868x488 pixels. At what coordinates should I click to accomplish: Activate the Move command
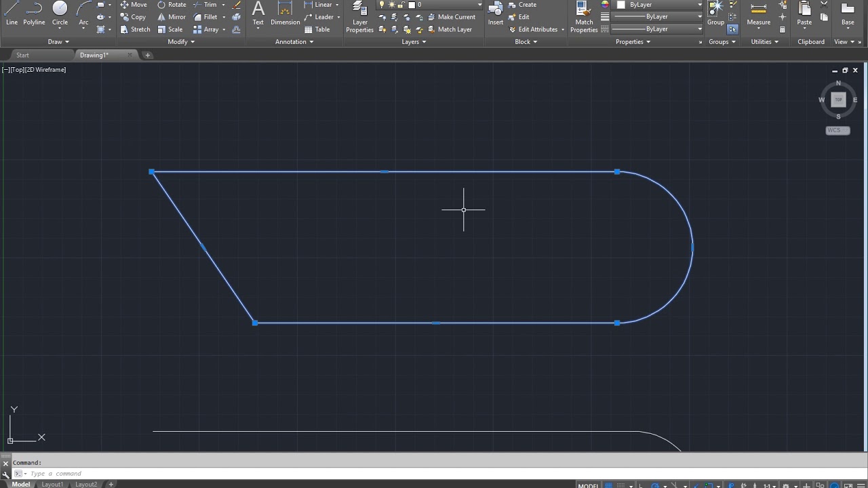point(134,5)
